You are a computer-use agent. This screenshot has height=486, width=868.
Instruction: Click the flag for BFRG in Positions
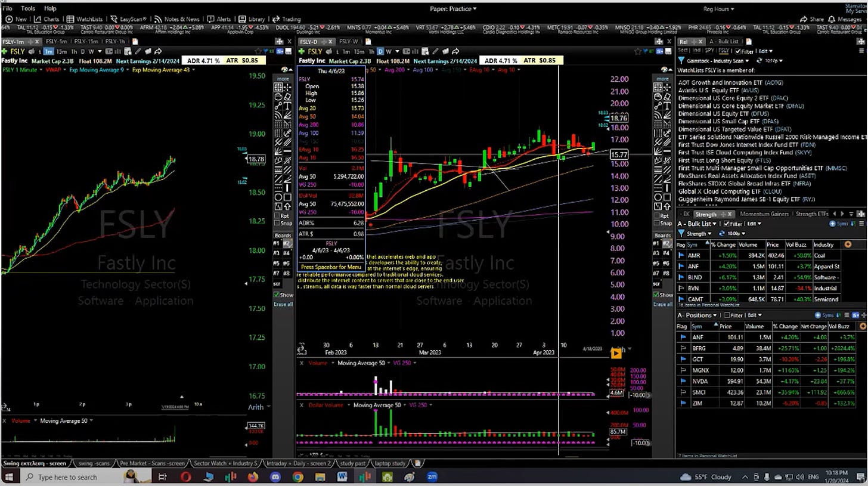tap(683, 348)
